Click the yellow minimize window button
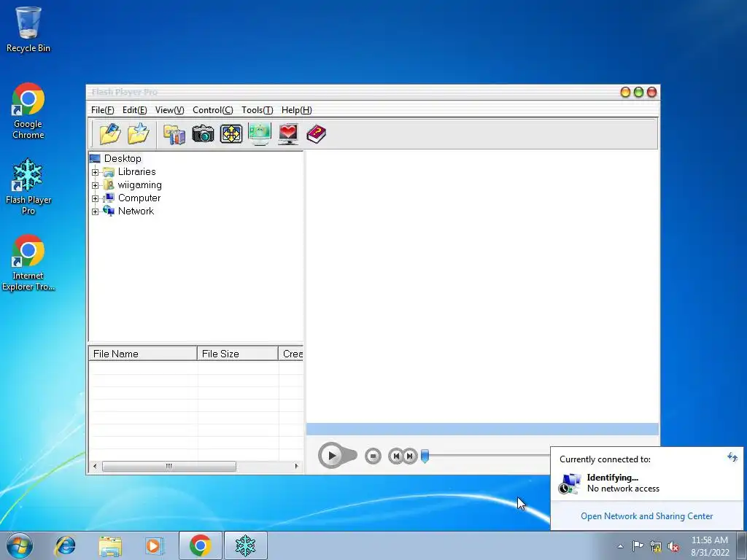This screenshot has width=747, height=560. (x=625, y=93)
